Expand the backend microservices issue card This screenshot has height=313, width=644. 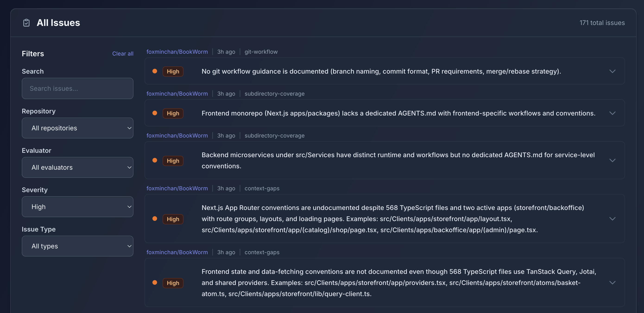point(612,160)
